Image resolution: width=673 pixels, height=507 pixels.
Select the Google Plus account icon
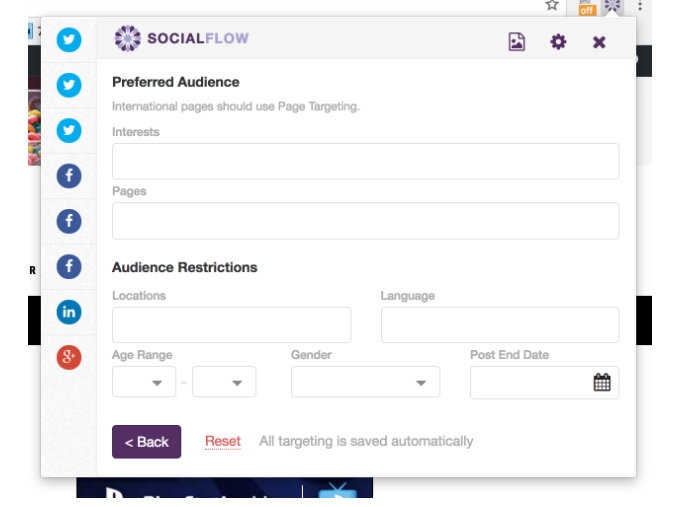pos(69,357)
